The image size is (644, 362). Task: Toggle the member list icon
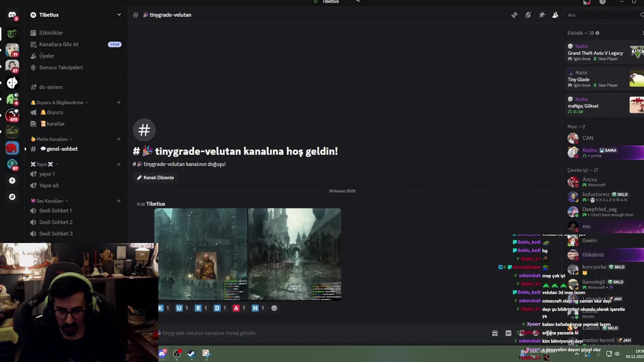pos(555,15)
